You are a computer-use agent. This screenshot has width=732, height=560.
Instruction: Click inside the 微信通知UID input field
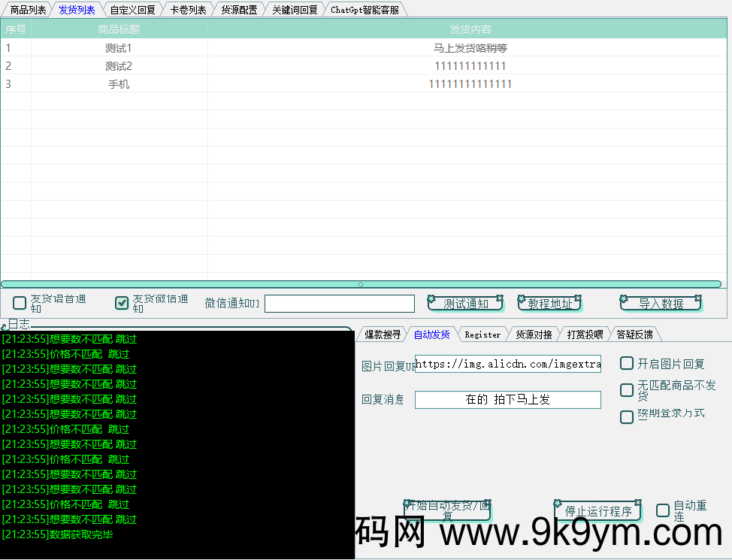pyautogui.click(x=339, y=303)
